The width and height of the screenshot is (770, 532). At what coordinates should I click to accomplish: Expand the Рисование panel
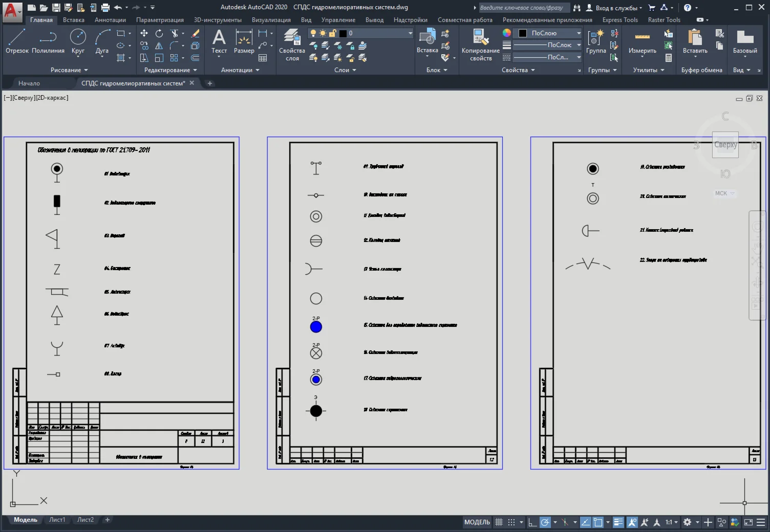coord(69,70)
